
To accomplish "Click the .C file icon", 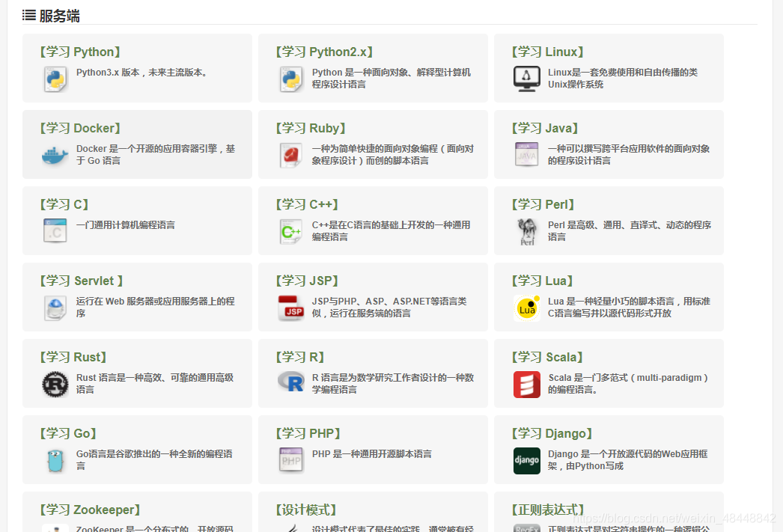I will click(x=55, y=230).
